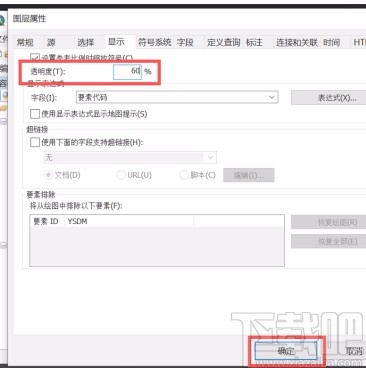The image size is (366, 368).
Task: Click the 编辑 button in hyperlink section
Action: (x=249, y=175)
